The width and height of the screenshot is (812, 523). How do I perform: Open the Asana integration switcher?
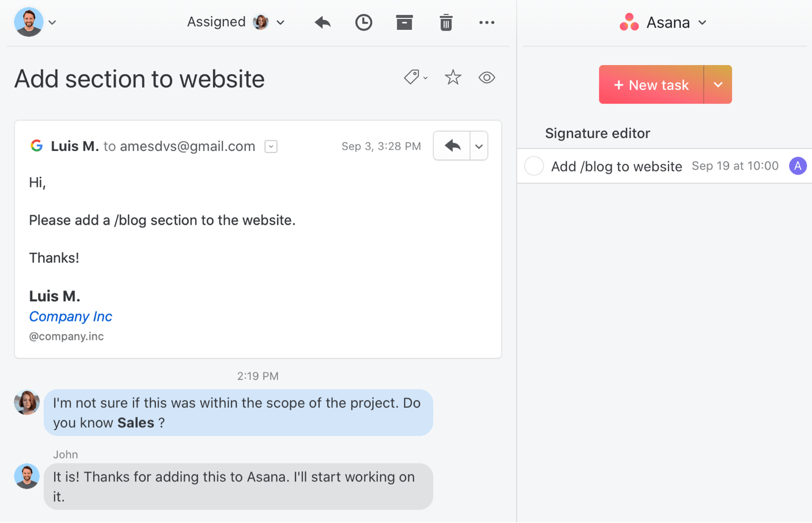663,22
